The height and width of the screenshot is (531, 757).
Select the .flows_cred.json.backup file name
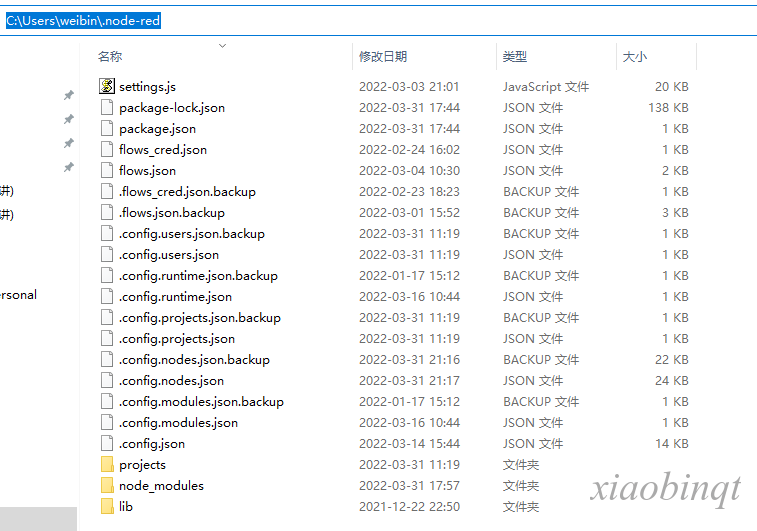point(187,192)
